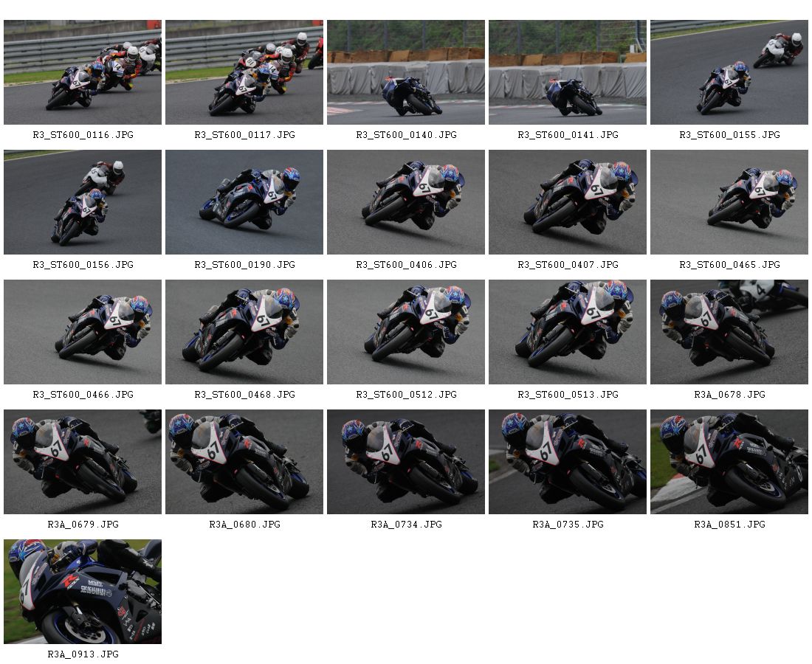The image size is (812, 664).
Task: Open image R3_ST600_0466.JPG
Action: [83, 332]
